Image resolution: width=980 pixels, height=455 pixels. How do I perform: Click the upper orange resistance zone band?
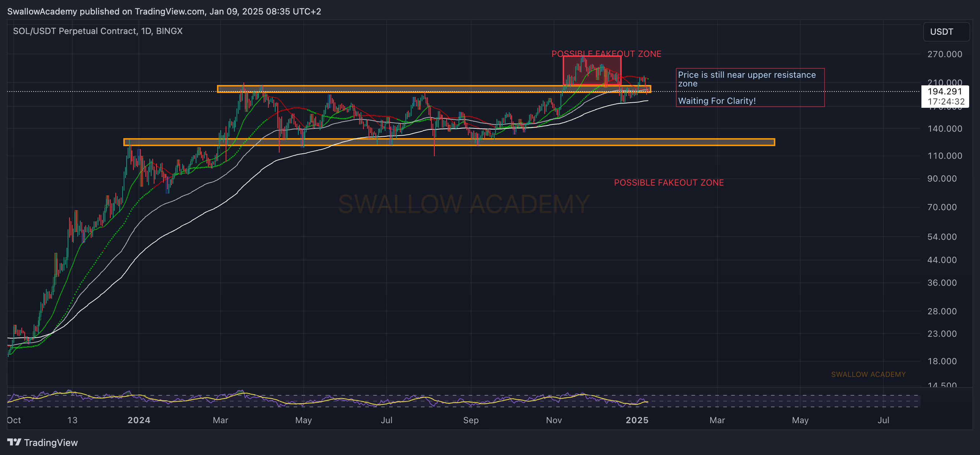(x=434, y=89)
